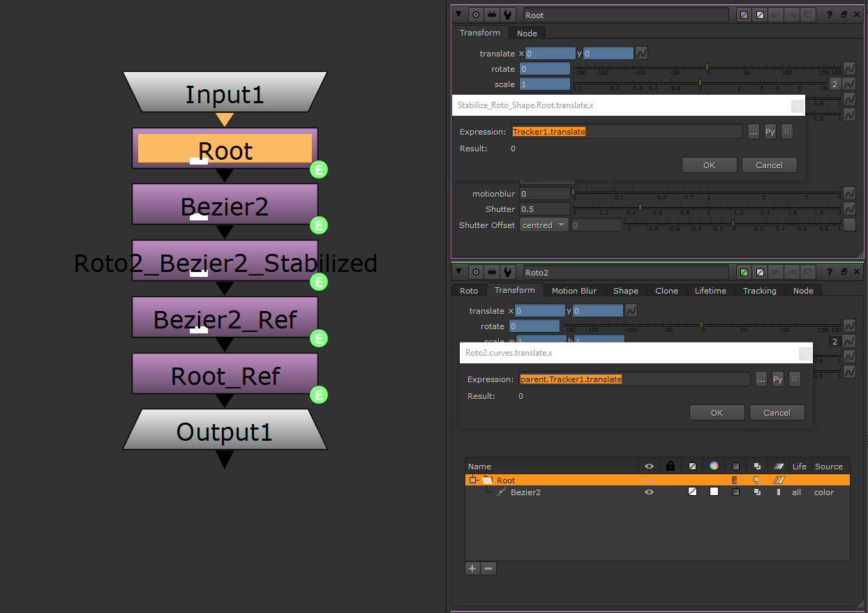The height and width of the screenshot is (613, 868).
Task: Click the minus icon below the shape list
Action: pyautogui.click(x=488, y=568)
